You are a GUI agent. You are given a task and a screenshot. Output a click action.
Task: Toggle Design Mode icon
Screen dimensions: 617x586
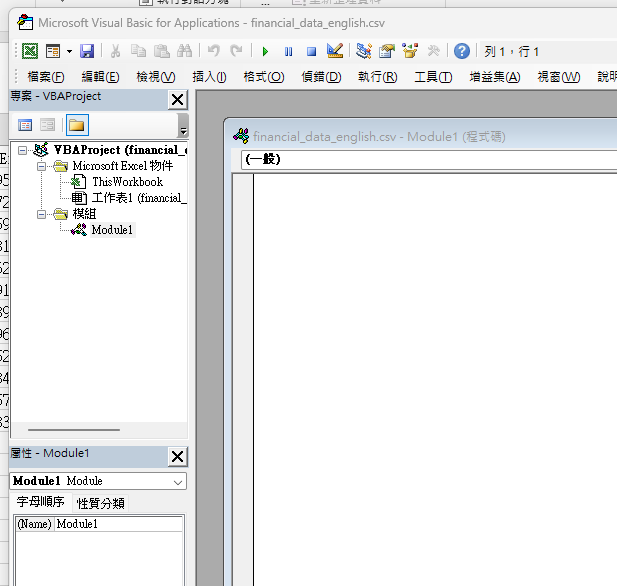(335, 51)
